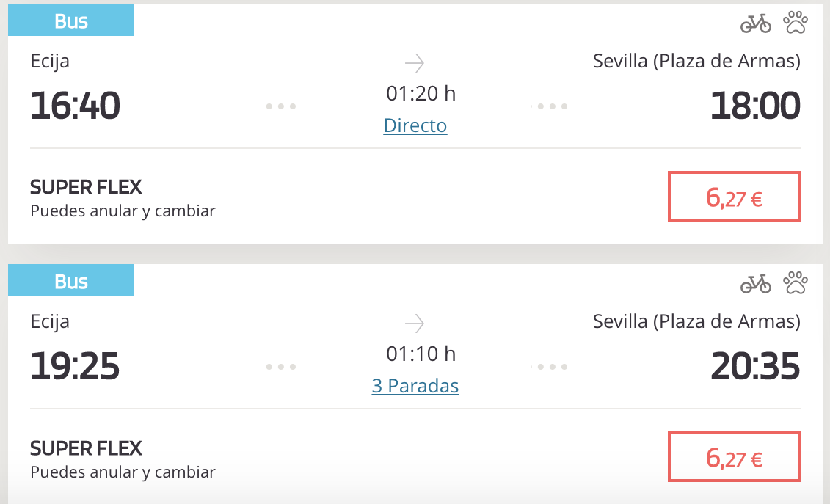Click the 20:35 arrival time
830x504 pixels.
pyautogui.click(x=755, y=367)
